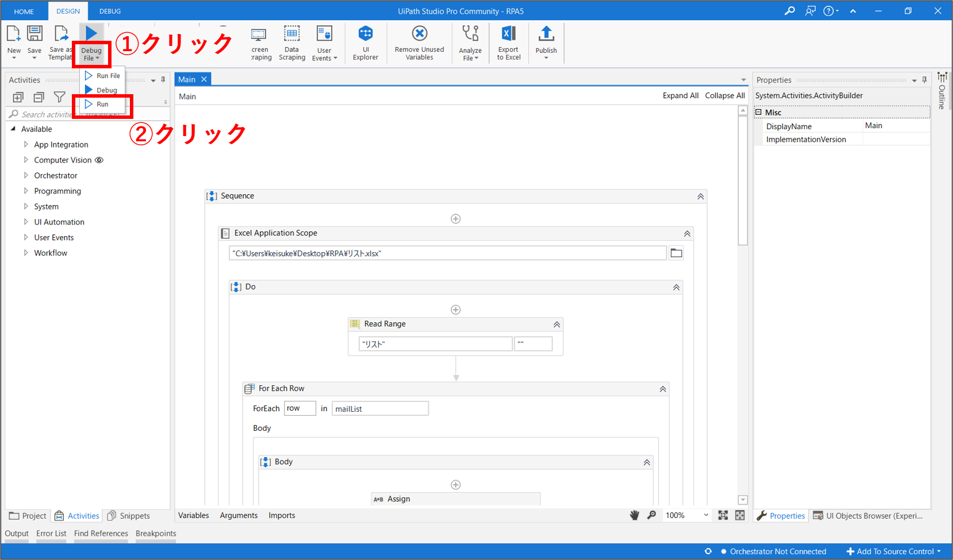Open the Variables panel
Viewport: 953px width, 560px height.
[x=193, y=515]
